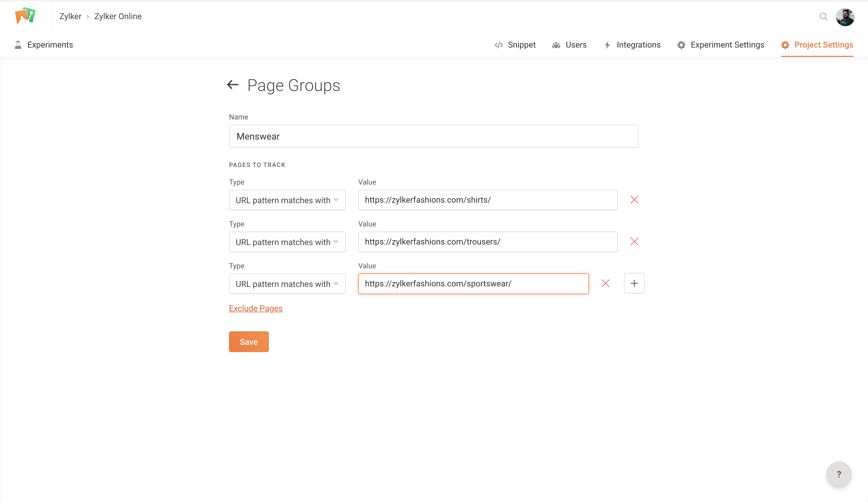Open the user profile avatar
This screenshot has width=868, height=503.
click(845, 17)
